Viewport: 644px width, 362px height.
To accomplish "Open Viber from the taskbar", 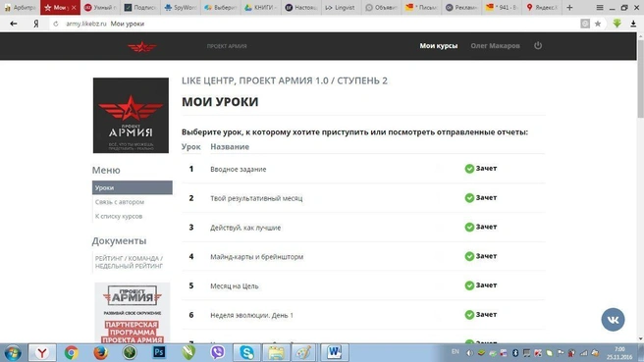I will point(218,352).
